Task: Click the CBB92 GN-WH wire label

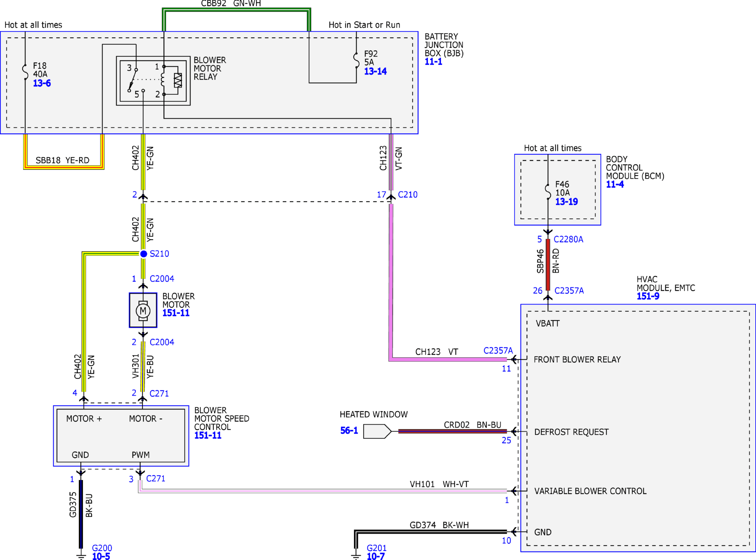Action: coord(231,4)
